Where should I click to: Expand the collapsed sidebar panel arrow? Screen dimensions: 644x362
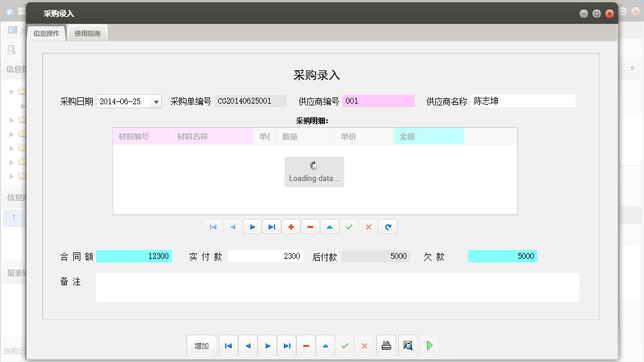point(632,68)
